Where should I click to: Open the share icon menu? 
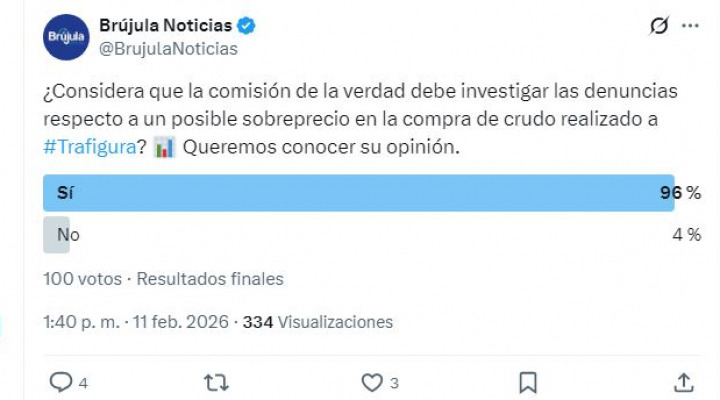click(684, 381)
